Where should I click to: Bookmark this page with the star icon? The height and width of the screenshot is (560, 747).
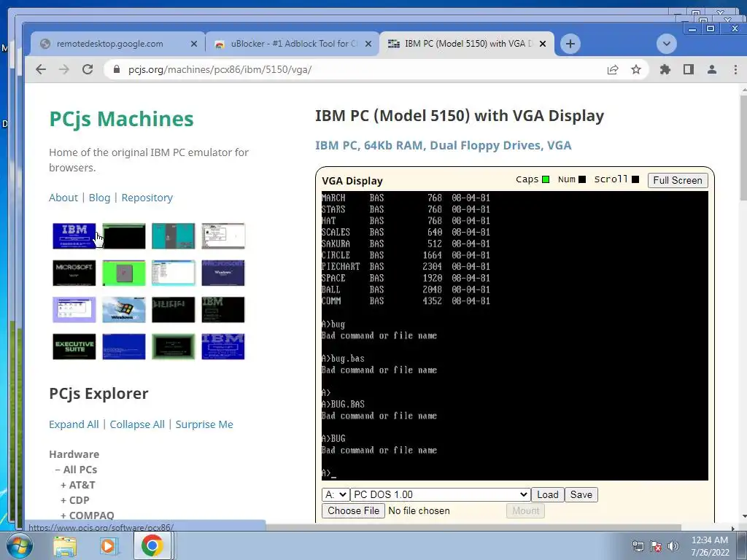click(636, 69)
